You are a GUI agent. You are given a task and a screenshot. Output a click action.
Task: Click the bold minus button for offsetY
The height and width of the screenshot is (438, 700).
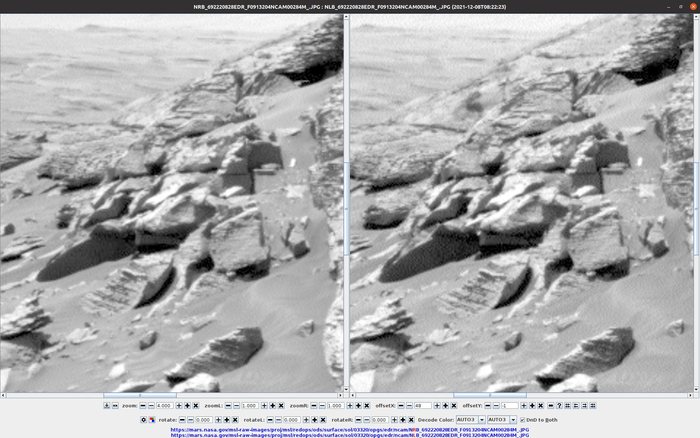click(x=488, y=406)
